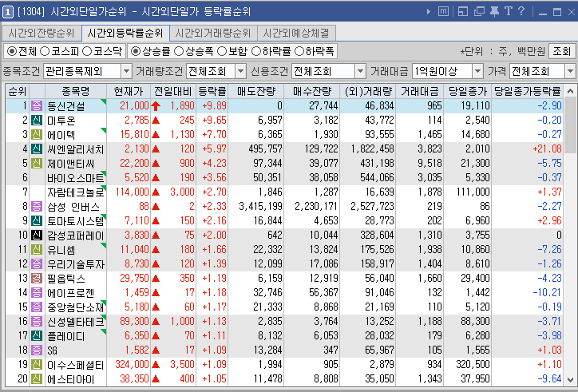Viewport: 578px width, 392px height.
Task: Click price 324,000 of 이수스페셜티
Action: coord(132,365)
